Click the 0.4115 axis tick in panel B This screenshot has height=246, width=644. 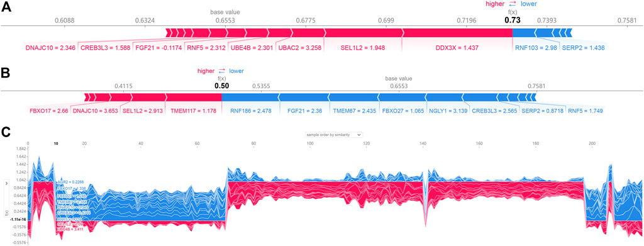pyautogui.click(x=123, y=86)
